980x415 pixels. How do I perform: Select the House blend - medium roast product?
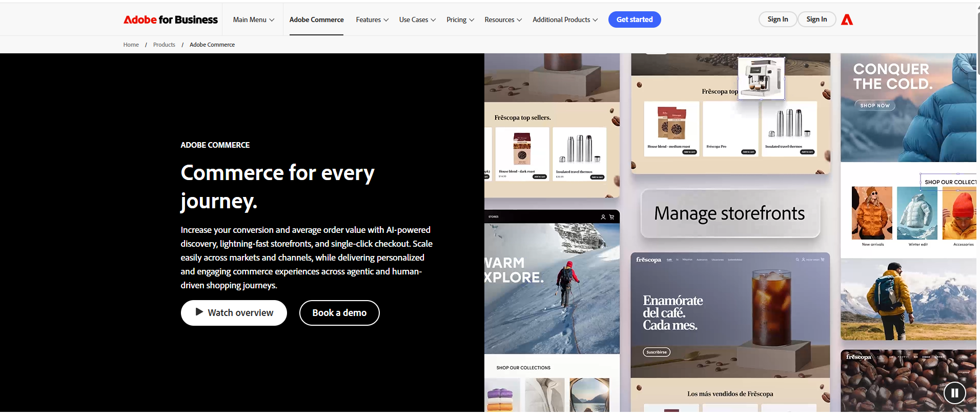point(671,129)
